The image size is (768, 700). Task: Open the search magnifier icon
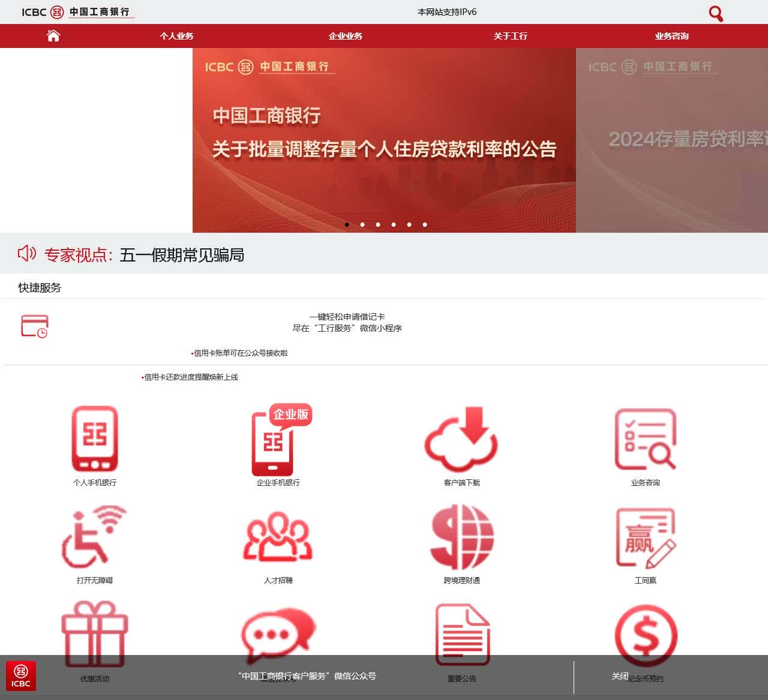pyautogui.click(x=716, y=13)
